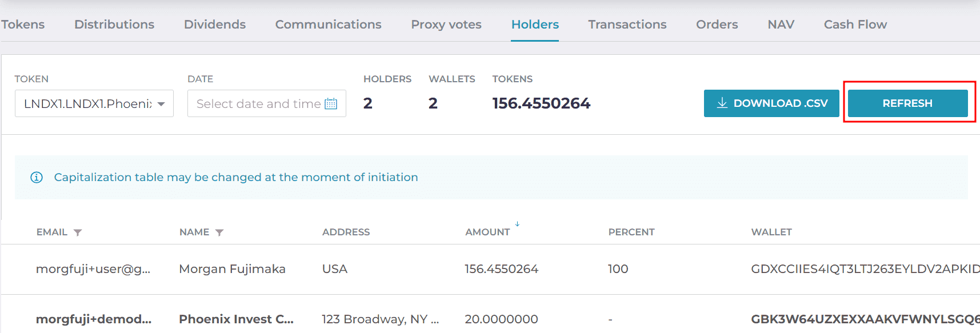Click the download arrow icon on CSV button
The image size is (980, 333).
[722, 103]
